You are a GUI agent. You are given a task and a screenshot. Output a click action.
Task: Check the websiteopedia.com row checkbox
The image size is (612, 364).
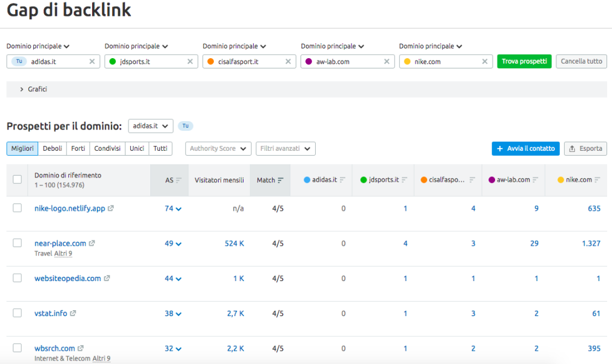coord(17,278)
